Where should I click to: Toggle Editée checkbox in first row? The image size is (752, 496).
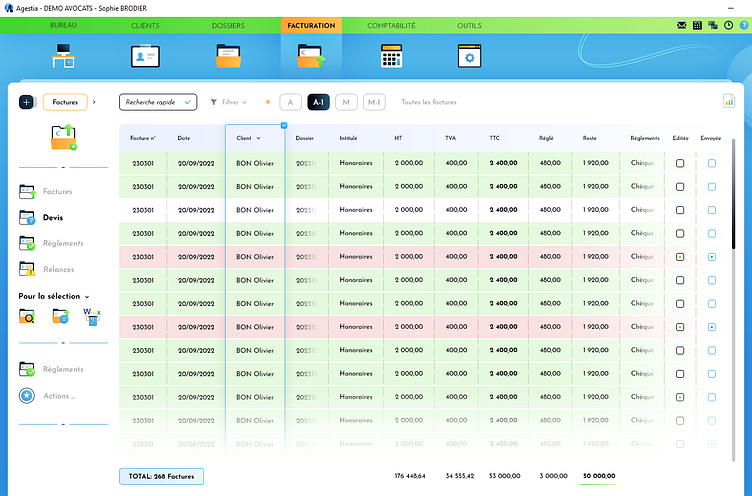680,163
